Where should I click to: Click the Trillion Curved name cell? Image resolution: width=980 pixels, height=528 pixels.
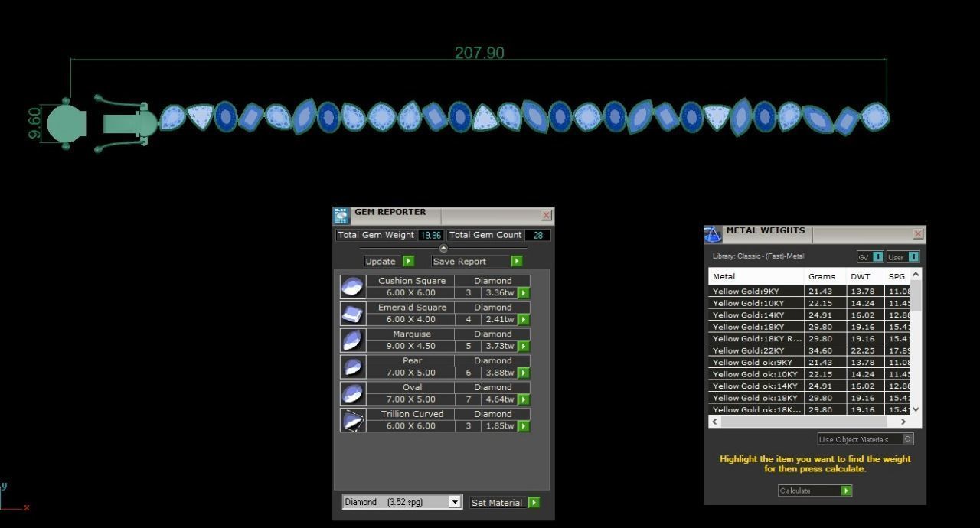point(411,414)
